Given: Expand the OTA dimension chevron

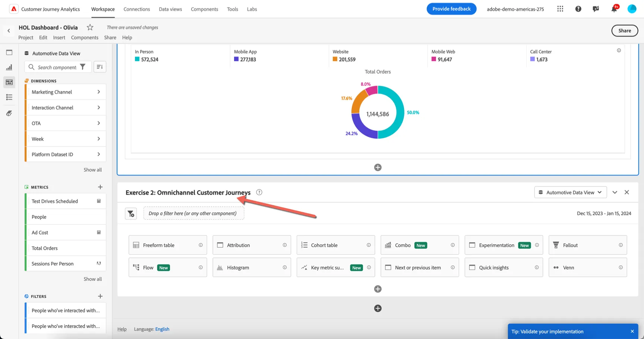Looking at the screenshot, I should [x=99, y=123].
